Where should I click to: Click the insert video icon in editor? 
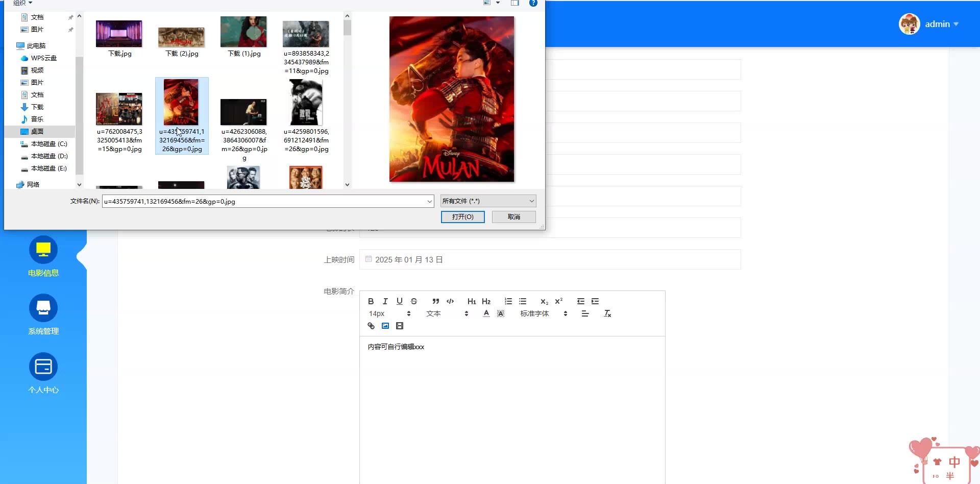pos(400,326)
